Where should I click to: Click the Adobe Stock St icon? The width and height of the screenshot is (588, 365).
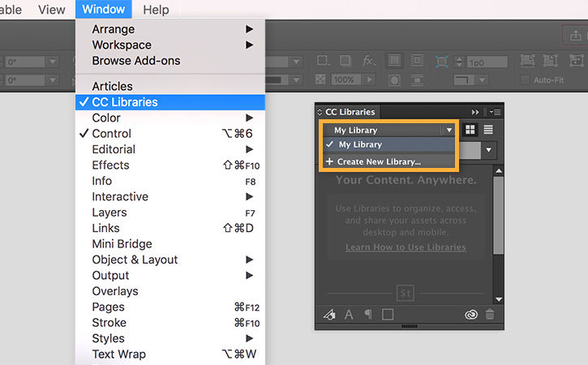point(406,293)
